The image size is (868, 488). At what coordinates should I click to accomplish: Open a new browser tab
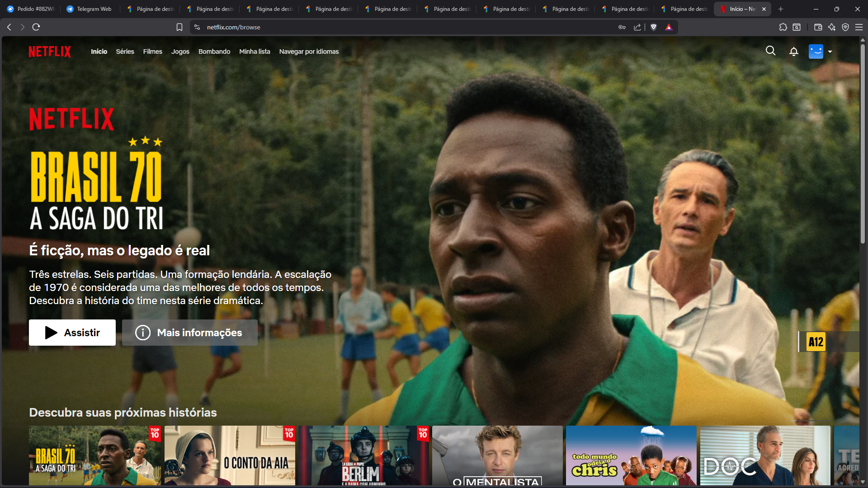[x=781, y=9]
